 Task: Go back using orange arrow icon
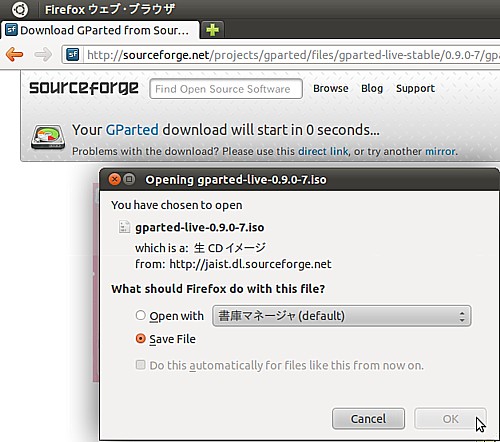14,54
